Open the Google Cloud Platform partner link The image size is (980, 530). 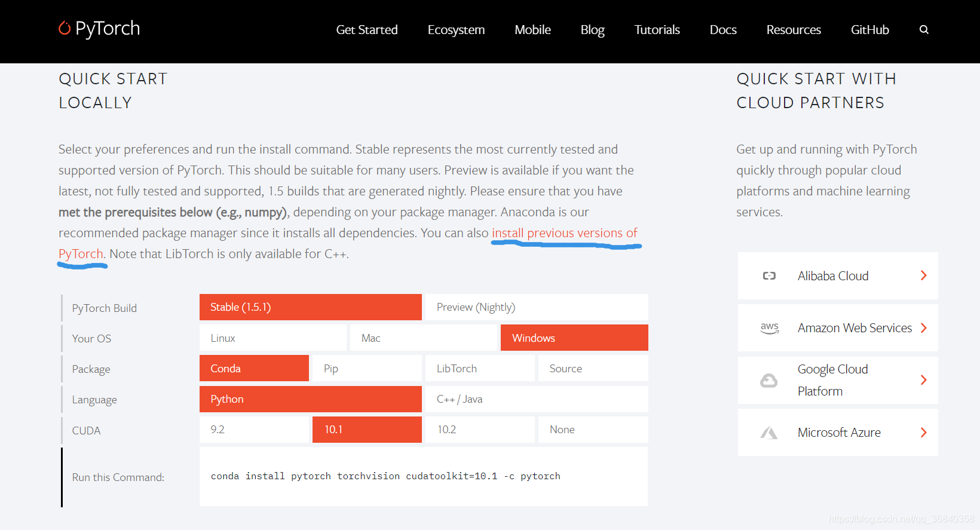(x=838, y=380)
